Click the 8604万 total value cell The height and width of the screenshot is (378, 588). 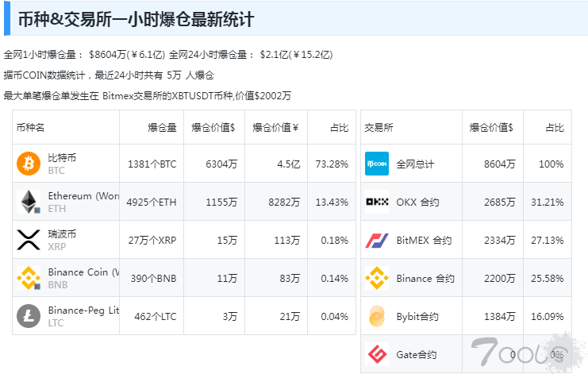coord(499,164)
